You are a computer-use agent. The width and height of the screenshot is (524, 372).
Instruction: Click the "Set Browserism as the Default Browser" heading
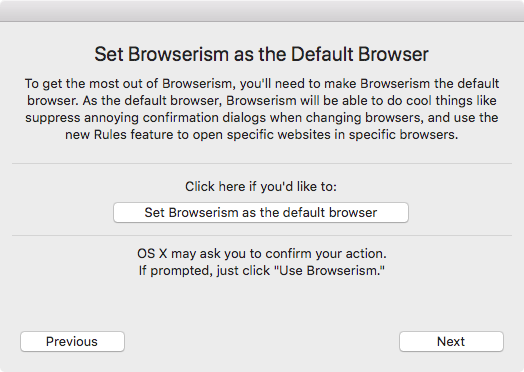[261, 54]
